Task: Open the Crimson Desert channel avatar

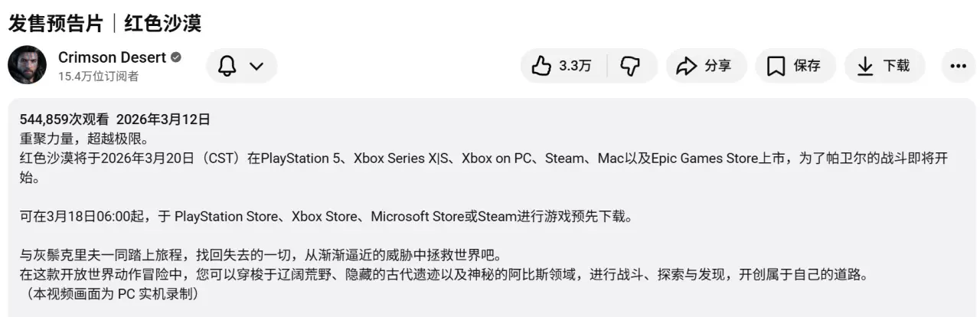Action: point(27,65)
